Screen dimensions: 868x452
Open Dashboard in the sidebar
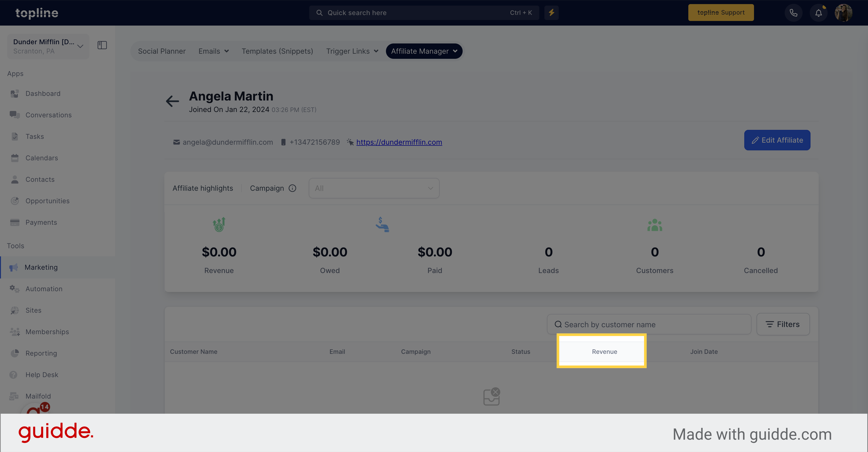pos(43,94)
